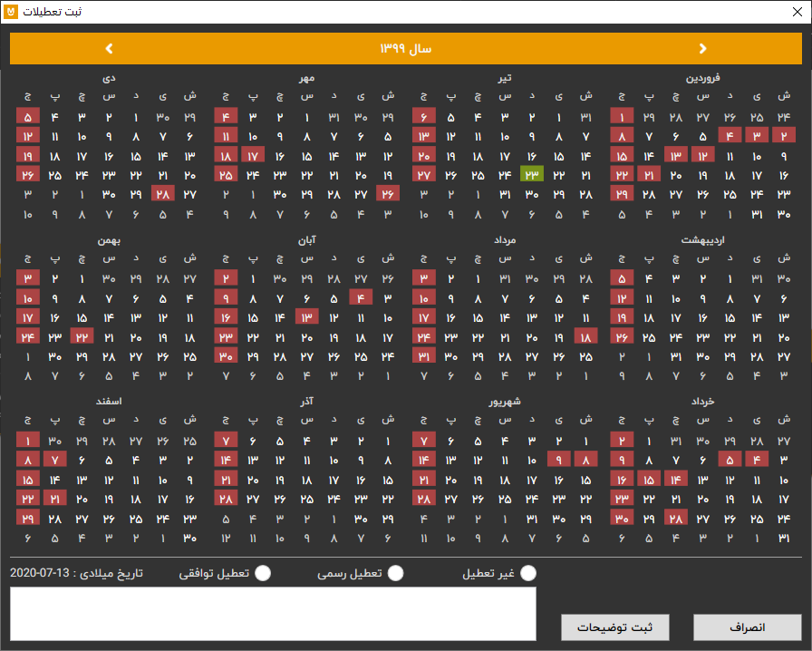Select day ۲۰ in آبان

click(307, 337)
